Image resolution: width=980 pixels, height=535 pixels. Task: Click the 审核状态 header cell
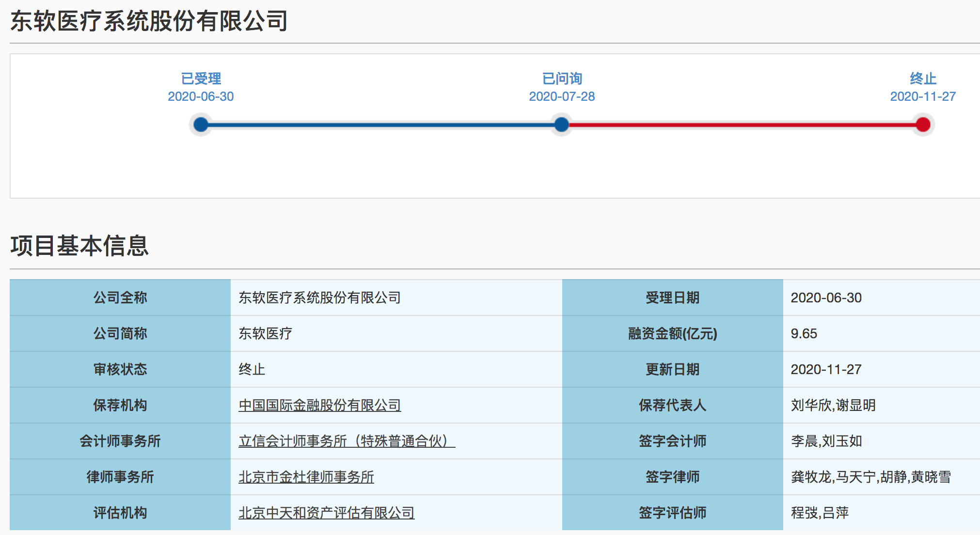coord(120,369)
